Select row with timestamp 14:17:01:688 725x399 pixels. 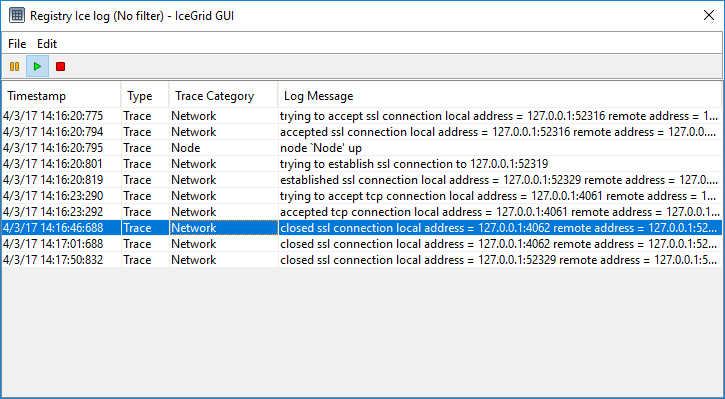point(362,244)
